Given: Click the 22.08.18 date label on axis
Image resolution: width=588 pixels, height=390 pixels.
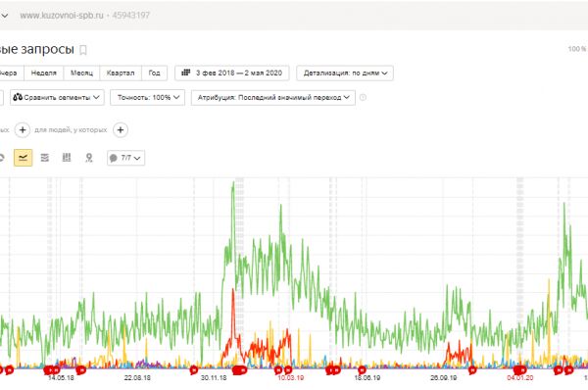Looking at the screenshot, I should (x=137, y=378).
